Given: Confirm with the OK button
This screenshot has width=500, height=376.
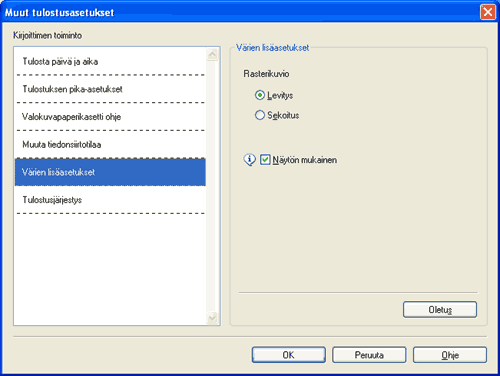Looking at the screenshot, I should pyautogui.click(x=289, y=355).
